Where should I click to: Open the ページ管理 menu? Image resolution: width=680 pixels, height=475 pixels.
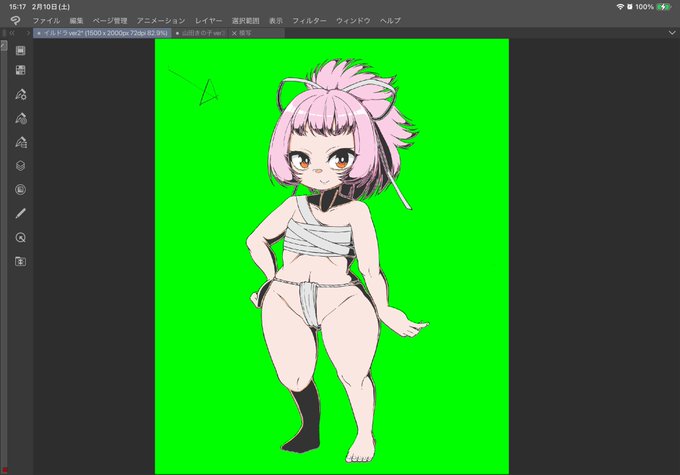coord(110,20)
